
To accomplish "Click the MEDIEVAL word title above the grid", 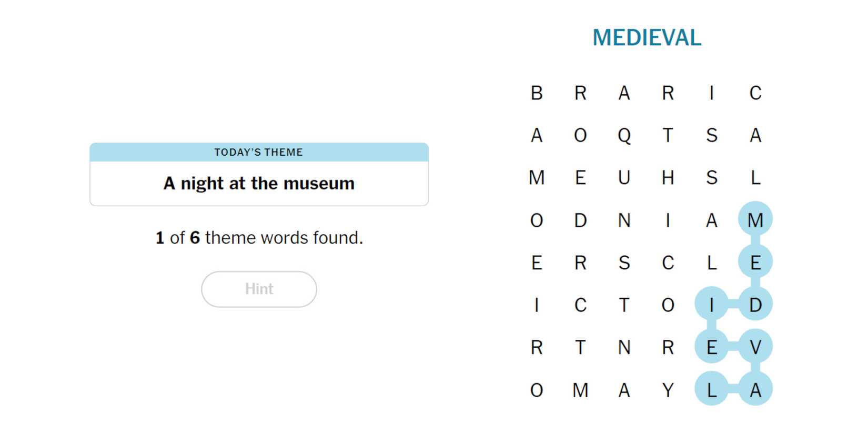I will 647,38.
